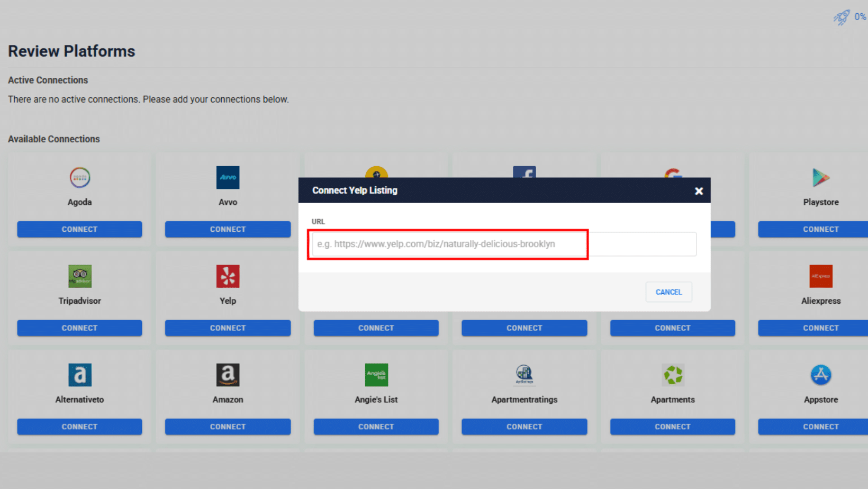This screenshot has width=868, height=489.
Task: Click the "Review Platforms" page heading
Action: point(71,51)
